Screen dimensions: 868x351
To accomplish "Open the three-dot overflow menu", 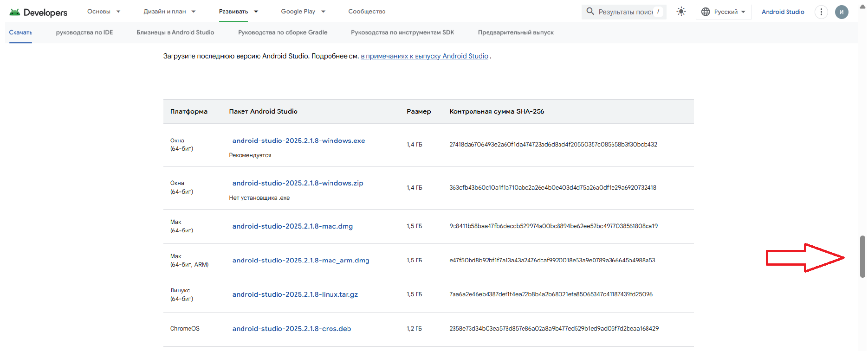I will tap(821, 12).
